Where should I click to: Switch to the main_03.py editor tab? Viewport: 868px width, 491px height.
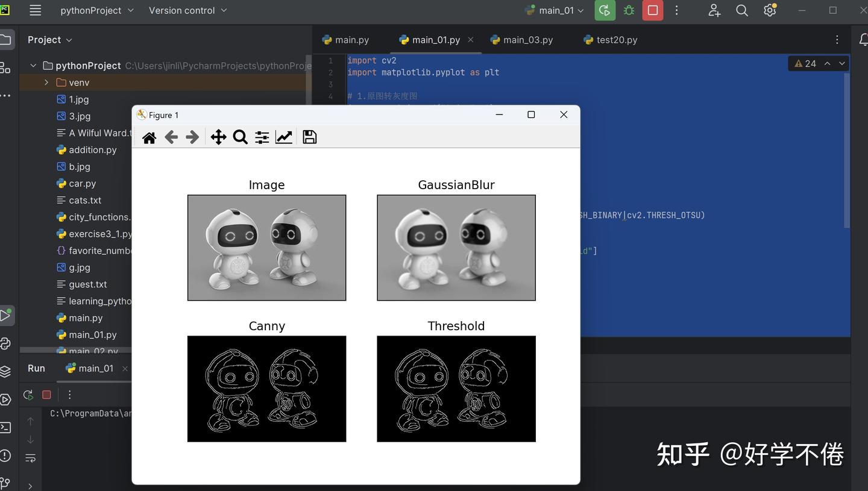tap(521, 40)
